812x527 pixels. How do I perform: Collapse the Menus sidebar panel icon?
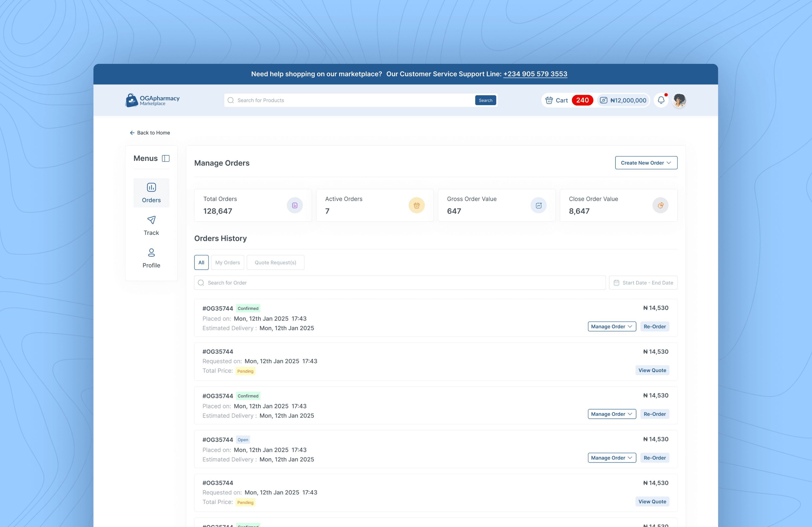[x=166, y=158]
